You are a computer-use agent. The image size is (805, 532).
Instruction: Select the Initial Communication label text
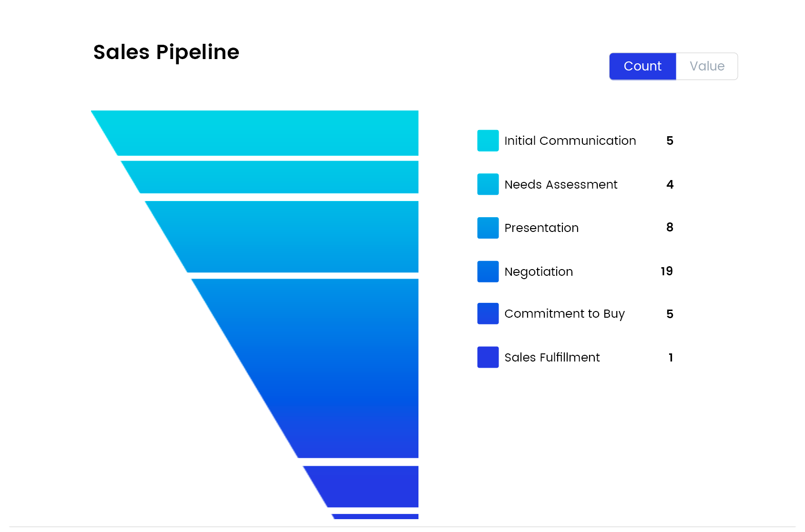(x=570, y=141)
